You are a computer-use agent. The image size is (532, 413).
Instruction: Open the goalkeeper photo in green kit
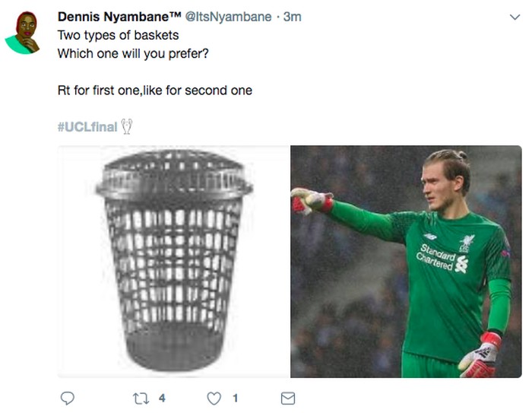click(x=406, y=261)
